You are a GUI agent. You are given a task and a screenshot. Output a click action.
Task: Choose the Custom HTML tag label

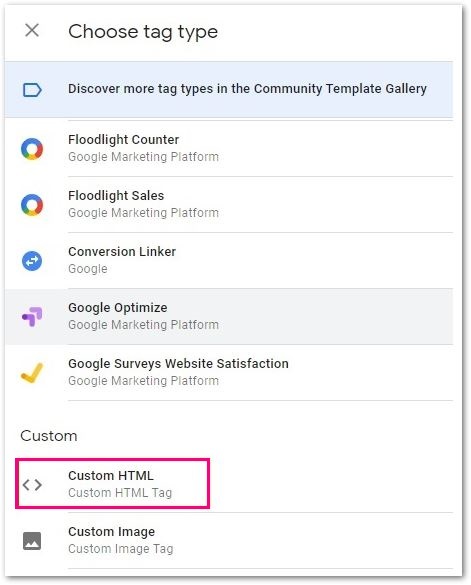point(111,476)
